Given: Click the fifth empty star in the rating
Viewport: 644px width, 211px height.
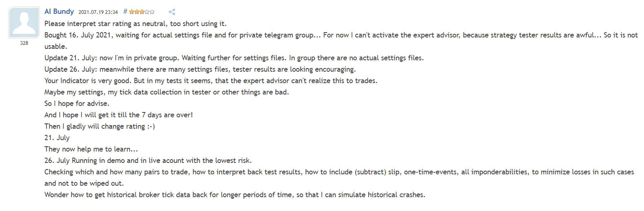Looking at the screenshot, I should [152, 12].
